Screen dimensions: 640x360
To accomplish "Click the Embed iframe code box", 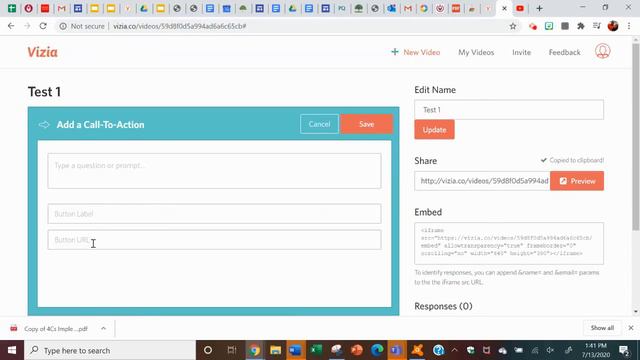I will 509,243.
